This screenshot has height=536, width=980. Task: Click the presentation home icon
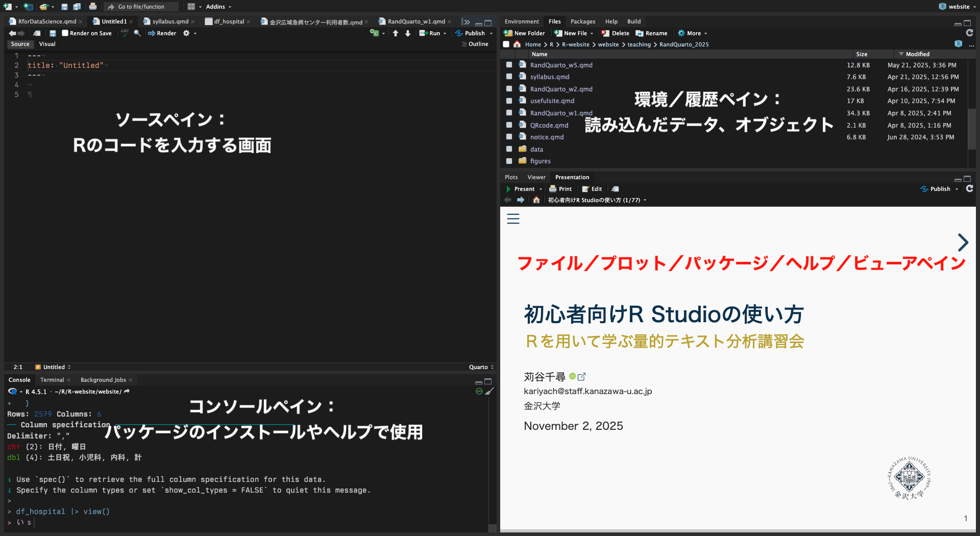tap(536, 200)
